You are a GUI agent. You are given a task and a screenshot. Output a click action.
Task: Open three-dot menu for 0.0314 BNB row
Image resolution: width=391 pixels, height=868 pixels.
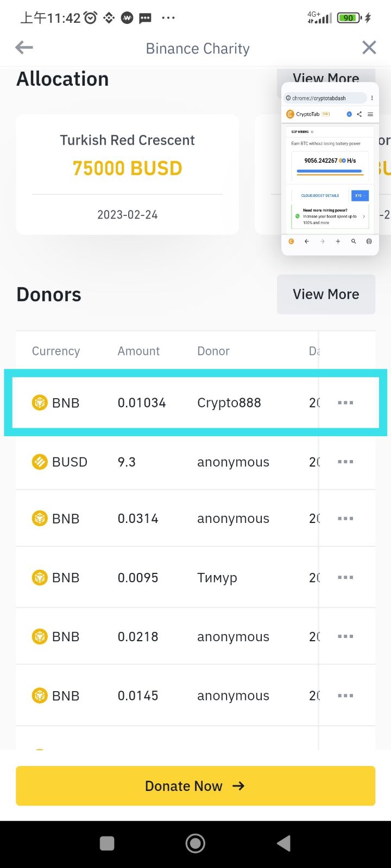pyautogui.click(x=345, y=519)
